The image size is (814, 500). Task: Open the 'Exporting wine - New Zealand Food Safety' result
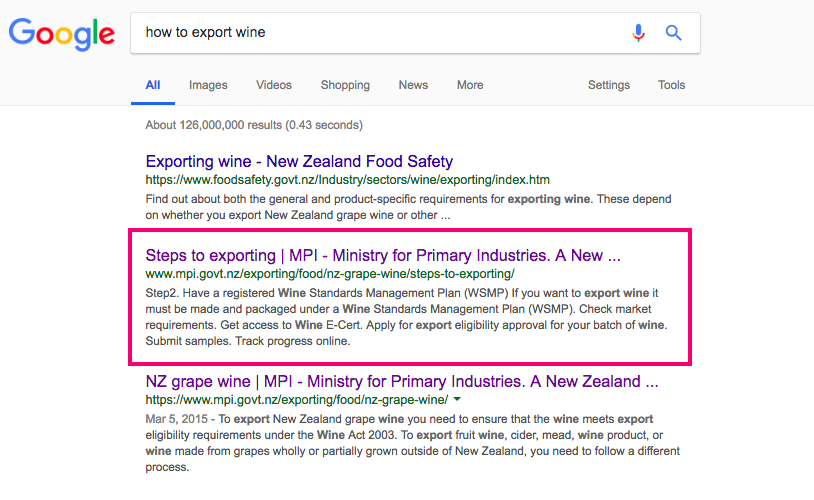click(x=299, y=161)
